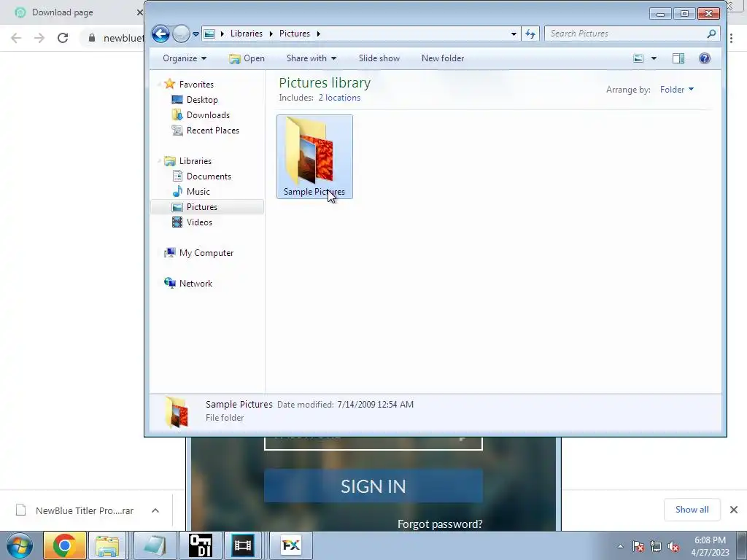This screenshot has height=560, width=747.
Task: Open Explorer help
Action: tap(705, 58)
